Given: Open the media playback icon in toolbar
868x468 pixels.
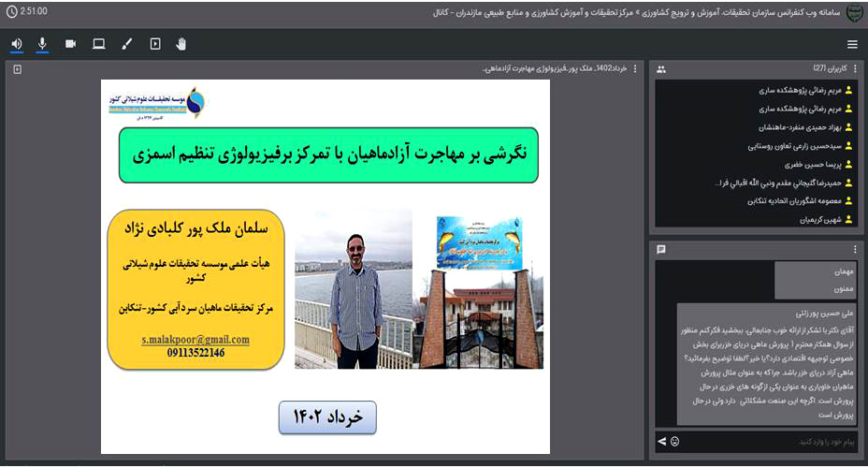Looking at the screenshot, I should point(155,44).
